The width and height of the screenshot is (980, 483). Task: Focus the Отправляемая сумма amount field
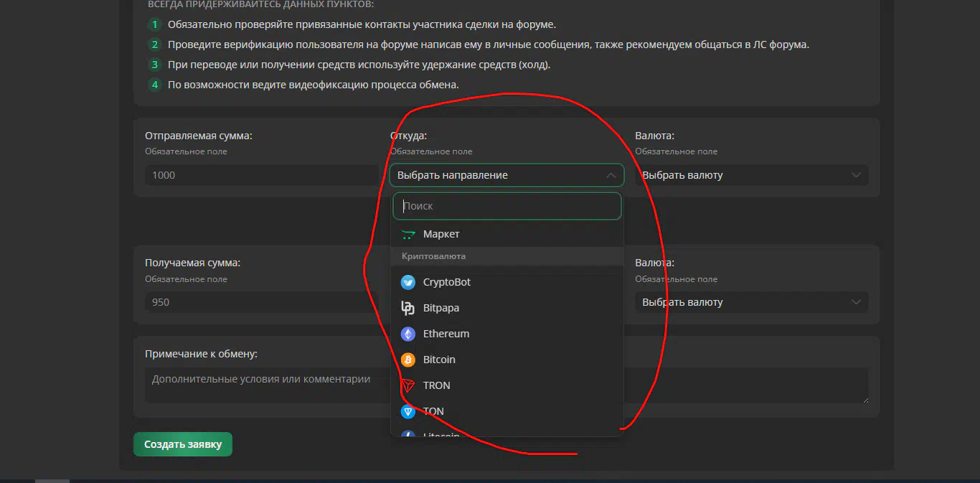pos(261,175)
